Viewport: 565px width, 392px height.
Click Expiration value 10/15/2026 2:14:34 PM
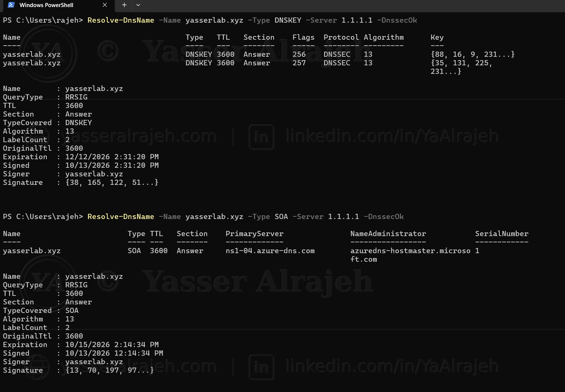point(112,344)
